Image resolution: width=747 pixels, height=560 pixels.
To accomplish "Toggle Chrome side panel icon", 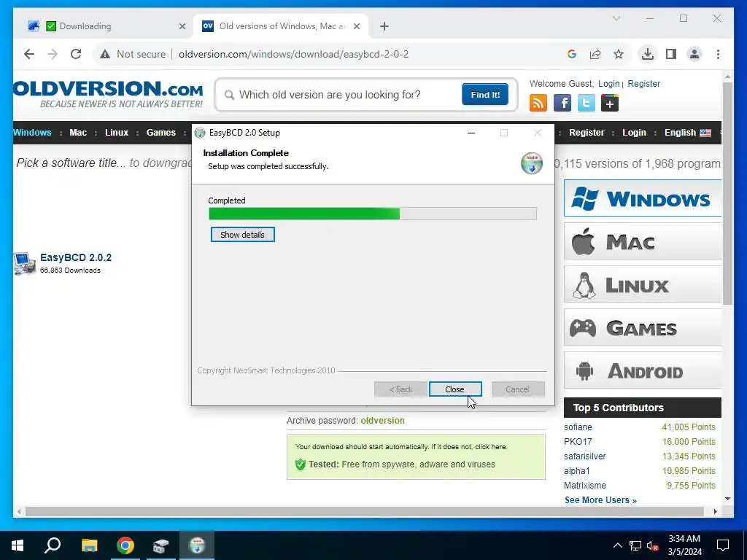I will pos(671,54).
